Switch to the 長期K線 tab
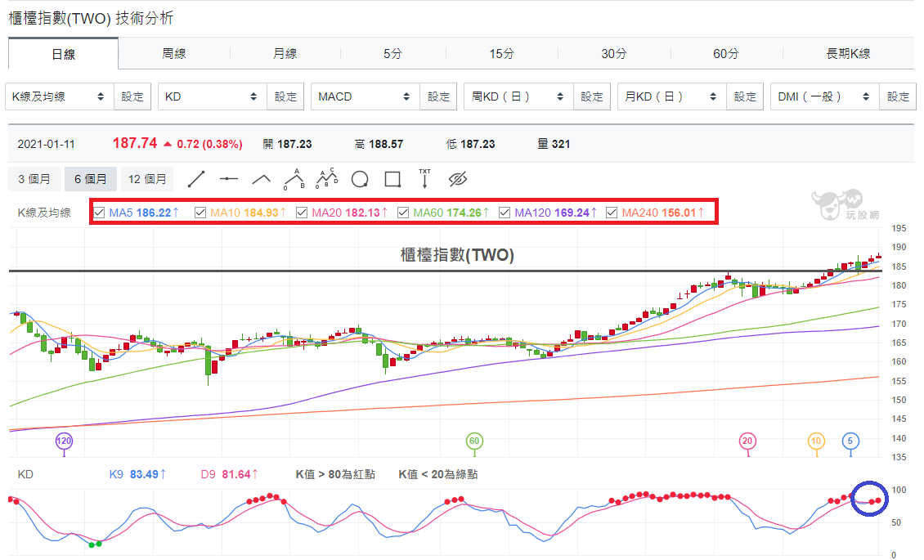The image size is (924, 560). (848, 54)
